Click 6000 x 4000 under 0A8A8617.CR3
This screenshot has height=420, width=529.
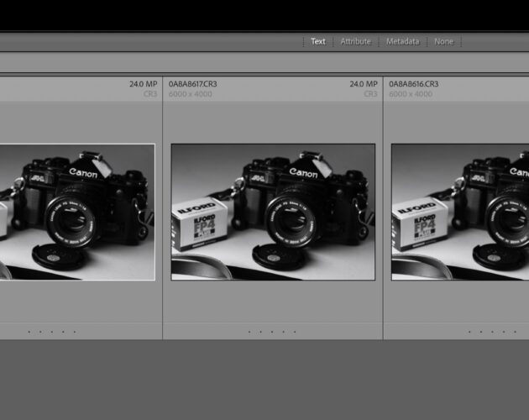(x=191, y=94)
